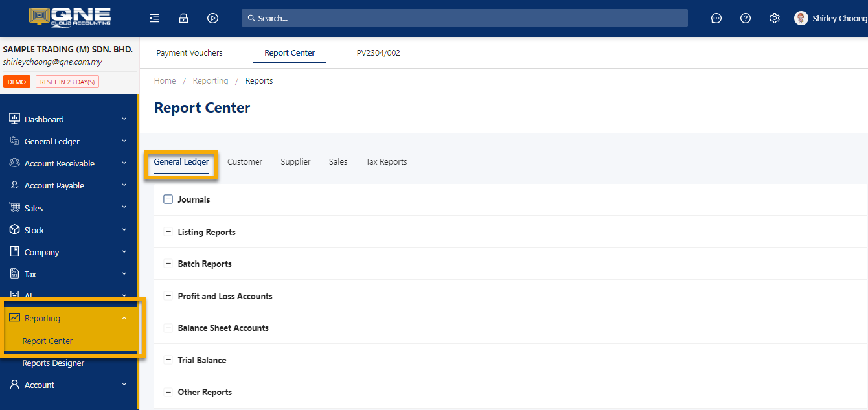This screenshot has width=868, height=410.
Task: Click the Reports breadcrumb text
Action: pyautogui.click(x=259, y=81)
